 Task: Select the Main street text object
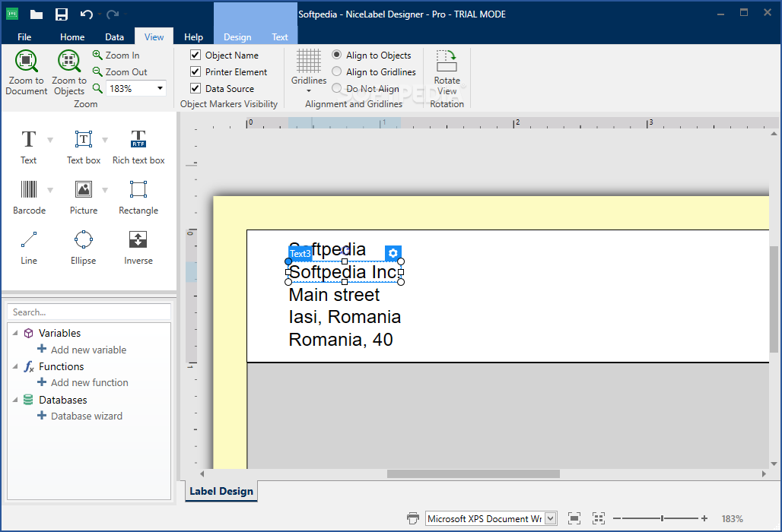point(334,295)
